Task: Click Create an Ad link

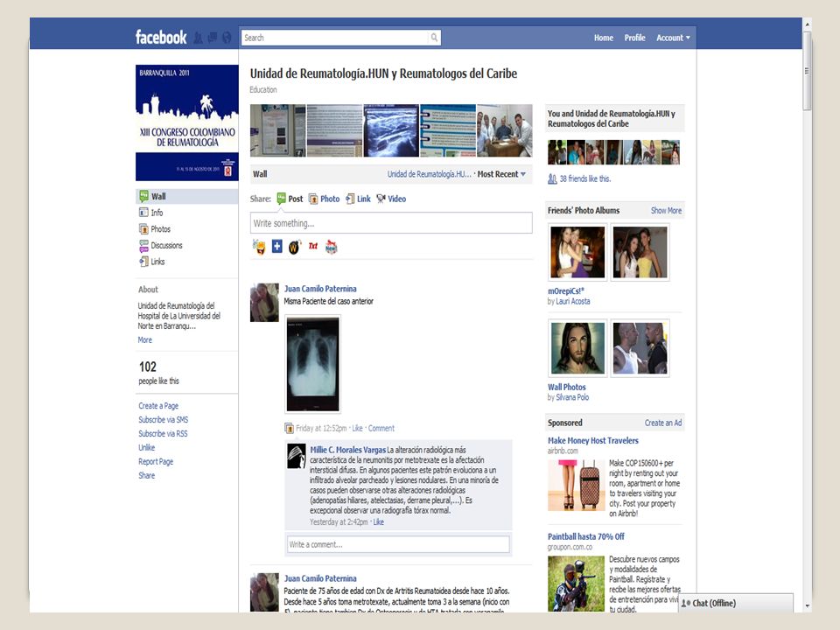Action: pos(662,423)
